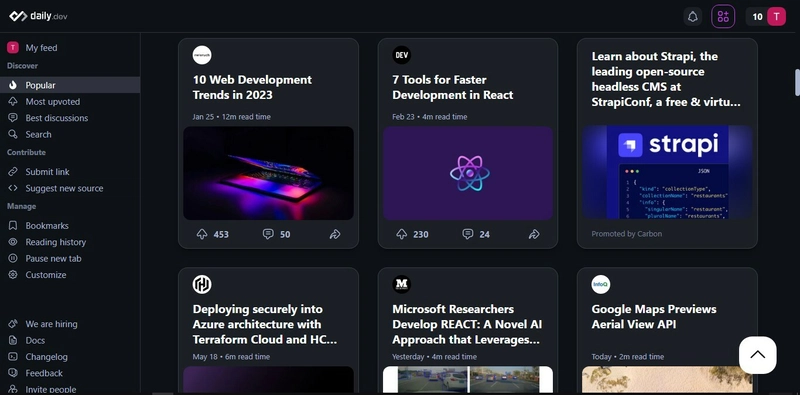Open Bookmarks page
This screenshot has height=395, width=800.
coord(47,226)
